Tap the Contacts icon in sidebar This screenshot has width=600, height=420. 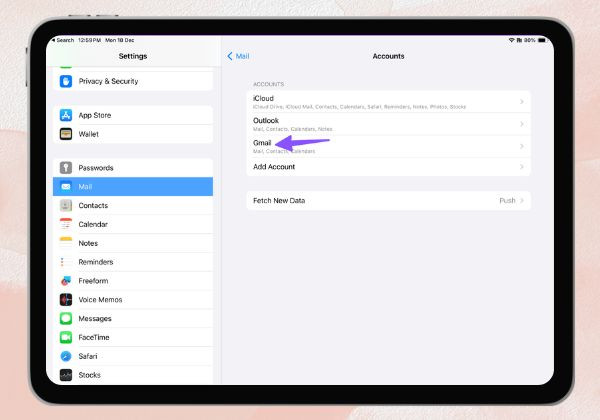(66, 205)
